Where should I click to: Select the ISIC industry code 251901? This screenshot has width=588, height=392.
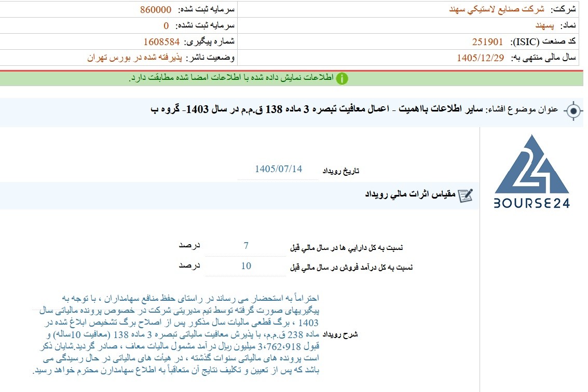[x=487, y=41]
